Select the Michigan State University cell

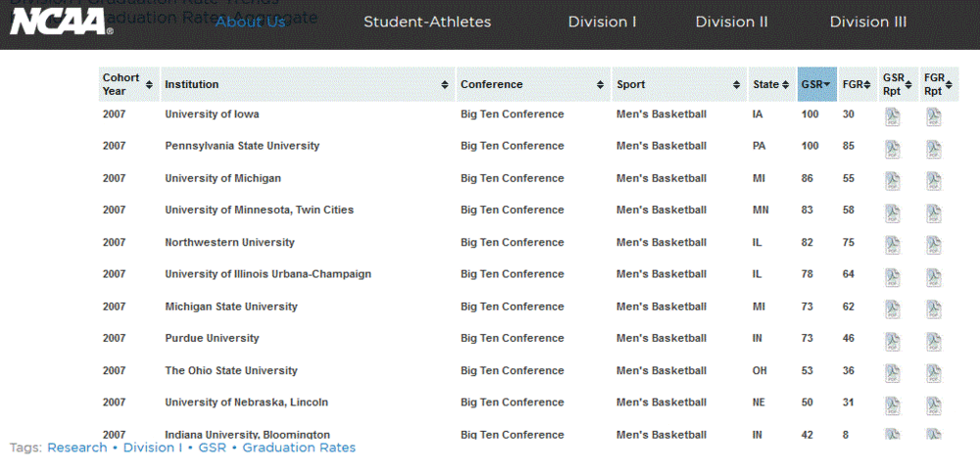[x=231, y=306]
